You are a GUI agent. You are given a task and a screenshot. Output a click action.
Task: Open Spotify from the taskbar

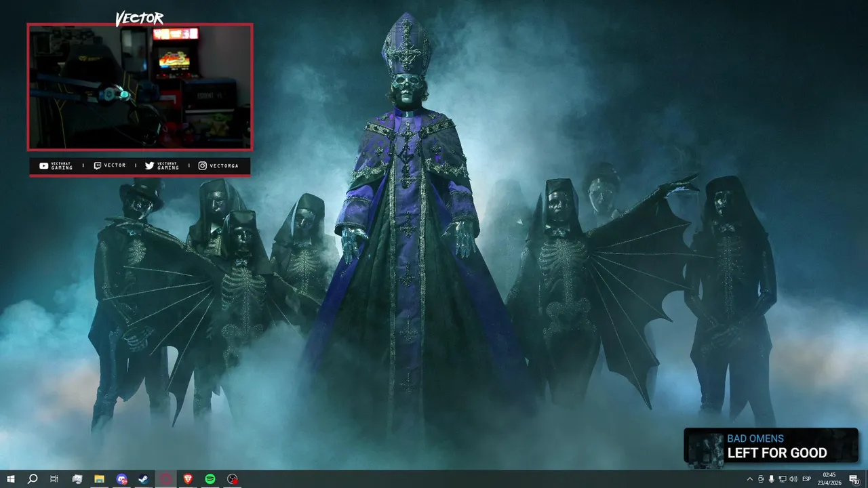[x=210, y=479]
